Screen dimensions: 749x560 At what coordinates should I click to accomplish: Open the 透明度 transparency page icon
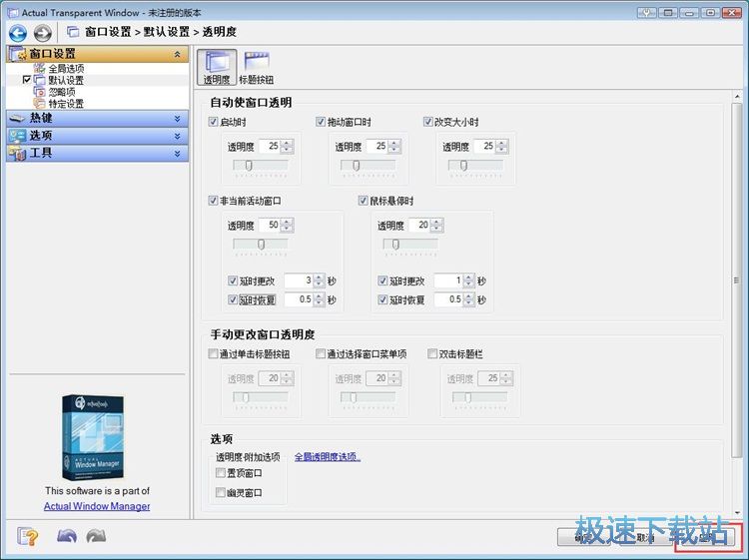[x=217, y=67]
